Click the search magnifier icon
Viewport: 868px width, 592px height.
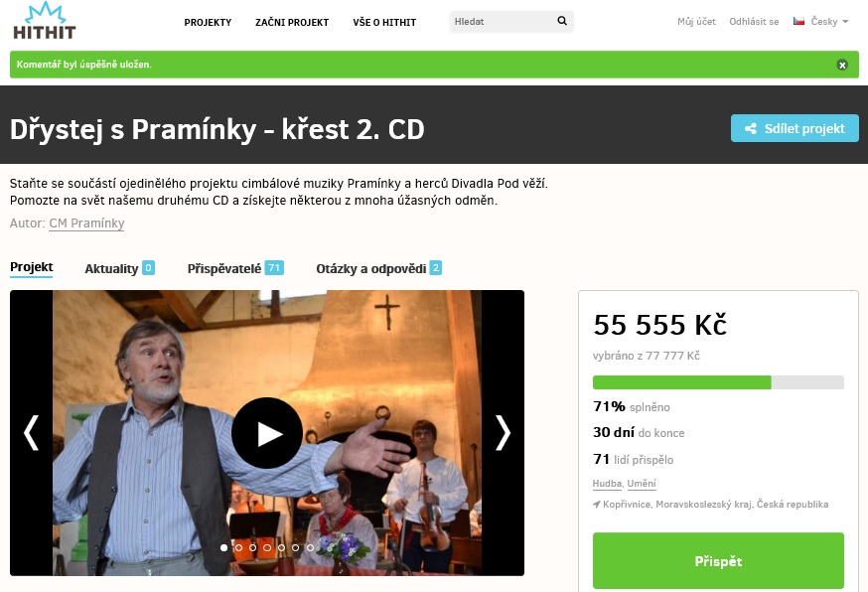(562, 21)
